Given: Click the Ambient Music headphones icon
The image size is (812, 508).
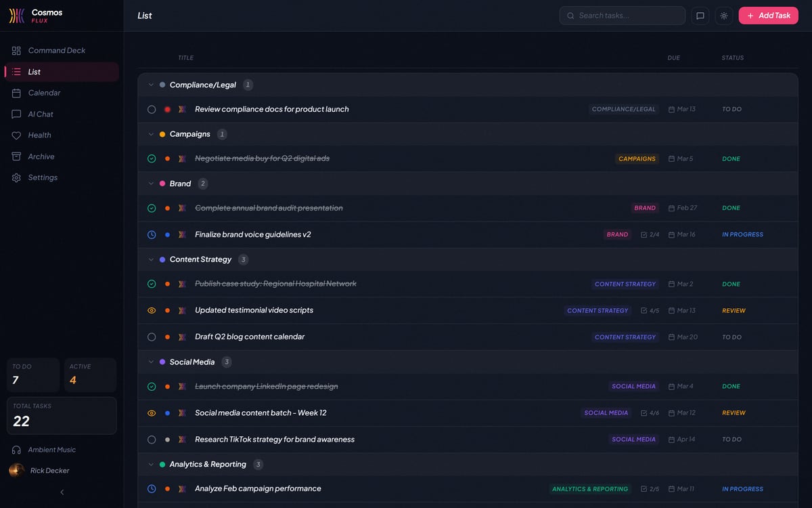Looking at the screenshot, I should click(16, 449).
